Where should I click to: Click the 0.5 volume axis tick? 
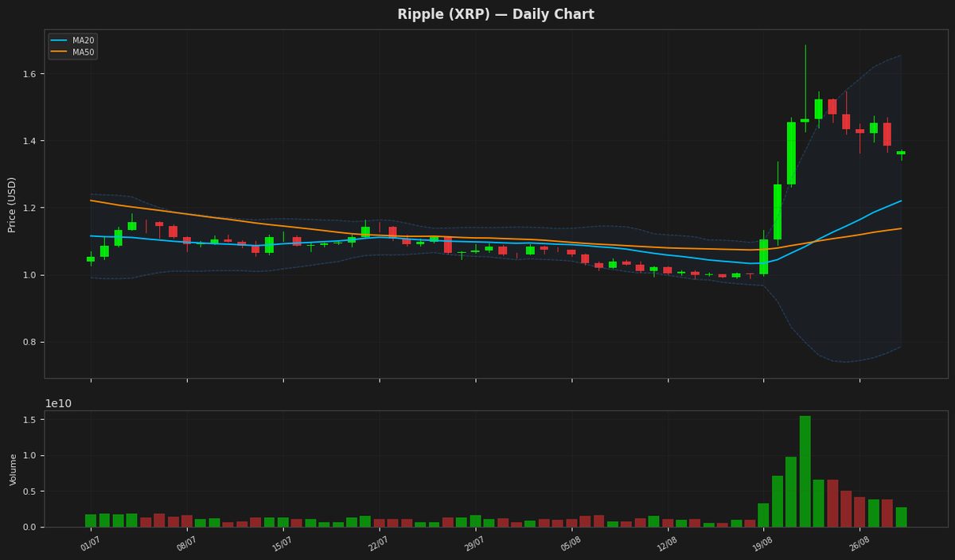(30, 492)
